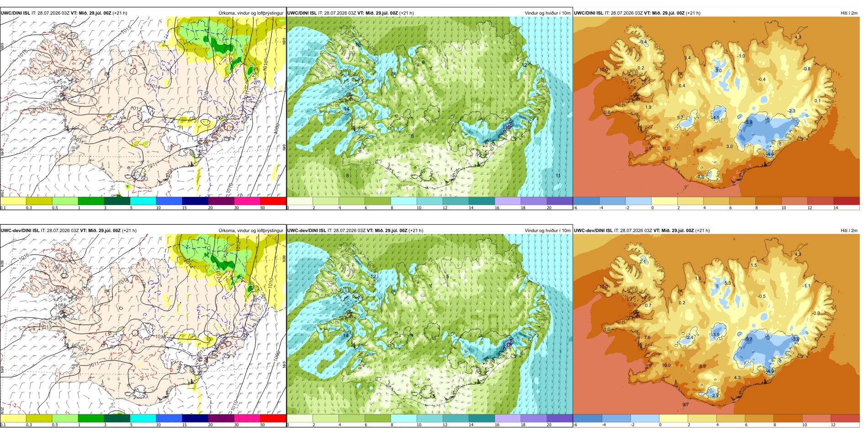Open the UWC/DINI 2m temperature map

(716, 107)
